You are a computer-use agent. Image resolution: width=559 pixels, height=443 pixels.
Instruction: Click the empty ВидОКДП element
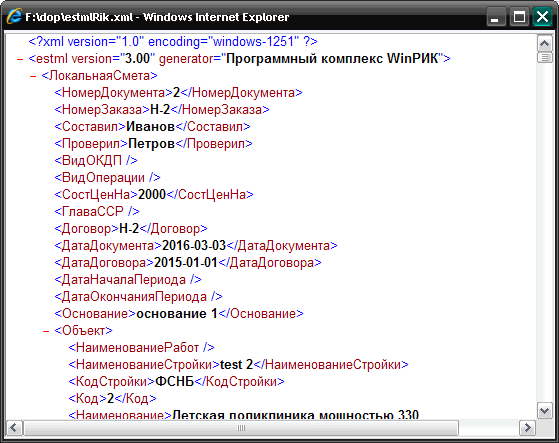[96, 160]
